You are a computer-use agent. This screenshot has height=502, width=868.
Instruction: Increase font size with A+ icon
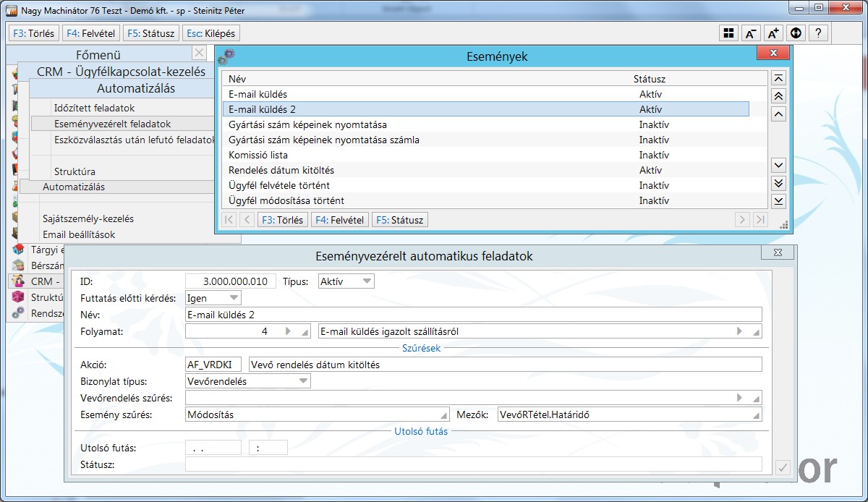coord(773,33)
